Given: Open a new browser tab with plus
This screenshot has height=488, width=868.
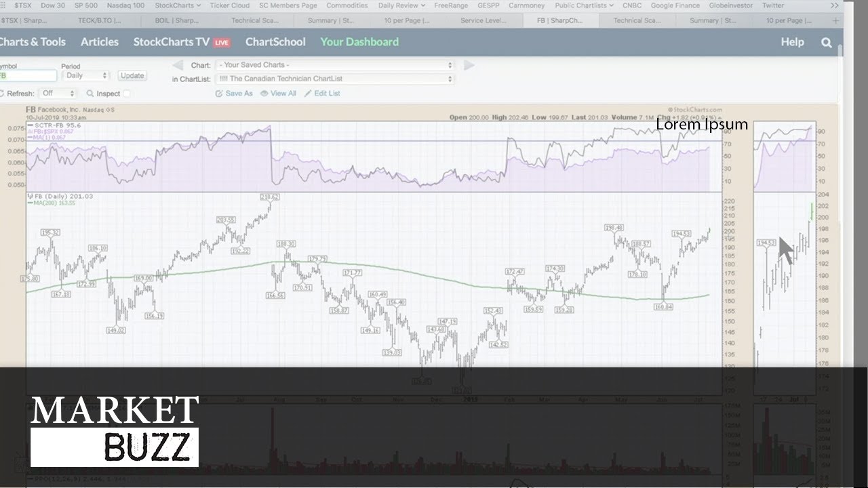Looking at the screenshot, I should click(835, 20).
